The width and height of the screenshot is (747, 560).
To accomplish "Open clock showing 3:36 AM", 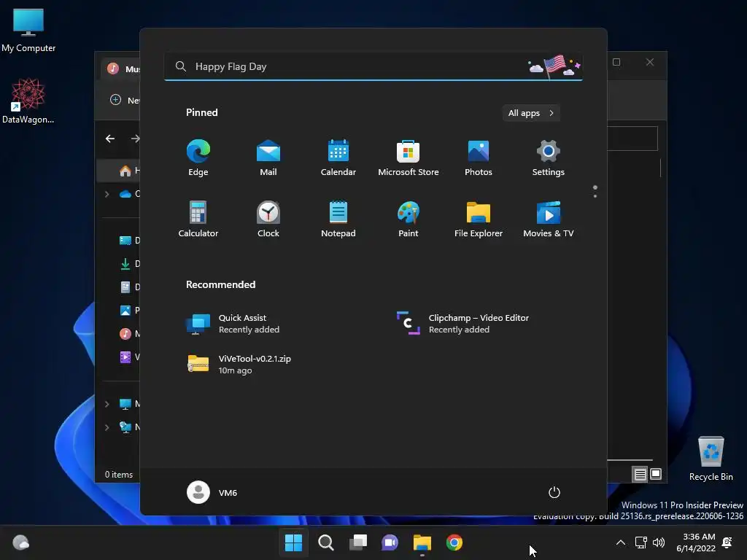I will (696, 542).
